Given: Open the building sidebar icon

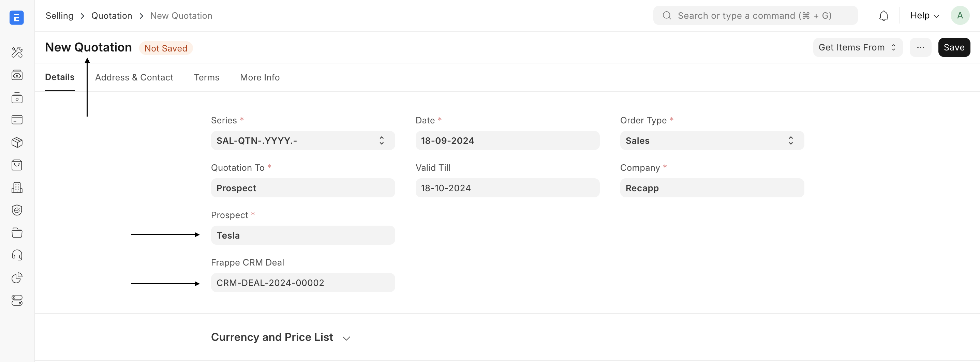Looking at the screenshot, I should (x=17, y=187).
